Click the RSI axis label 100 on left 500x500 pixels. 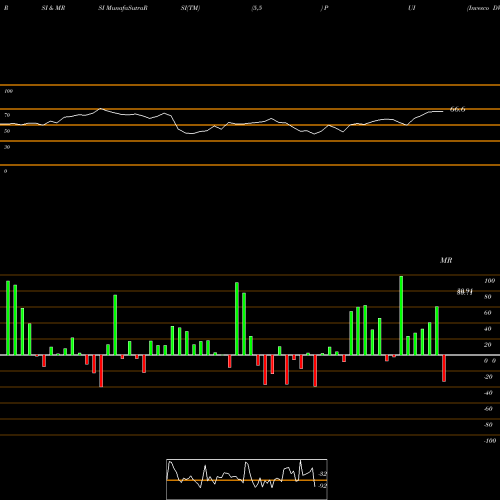click(8, 91)
